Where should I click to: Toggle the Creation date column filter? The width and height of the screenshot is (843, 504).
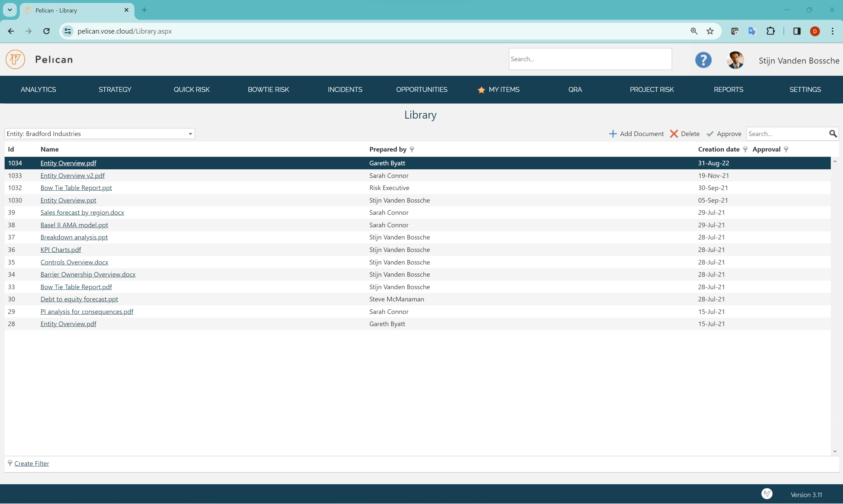[x=745, y=149]
